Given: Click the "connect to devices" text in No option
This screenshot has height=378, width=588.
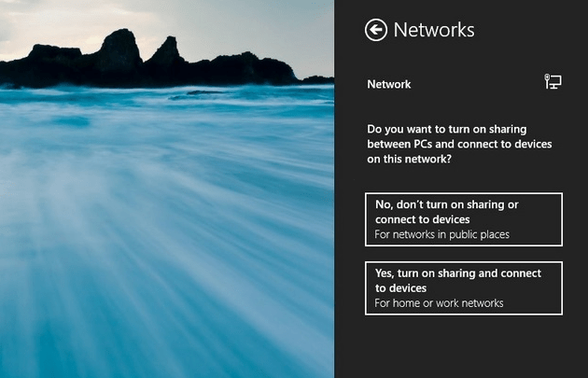Looking at the screenshot, I should coord(421,219).
